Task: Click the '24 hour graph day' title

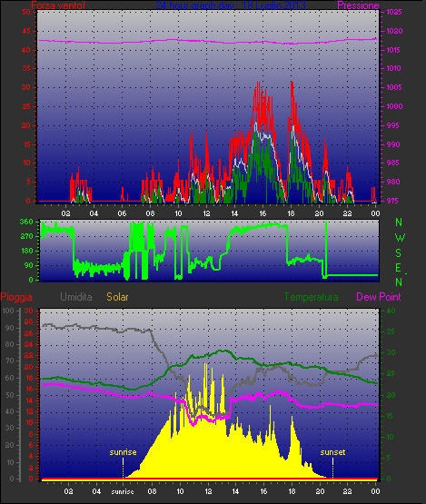Action: click(231, 5)
